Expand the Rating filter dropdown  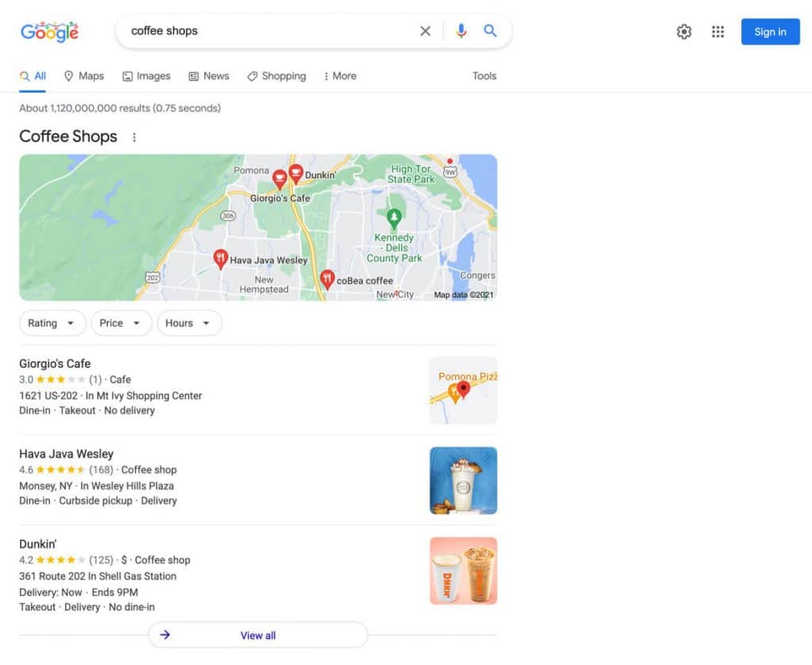click(52, 323)
